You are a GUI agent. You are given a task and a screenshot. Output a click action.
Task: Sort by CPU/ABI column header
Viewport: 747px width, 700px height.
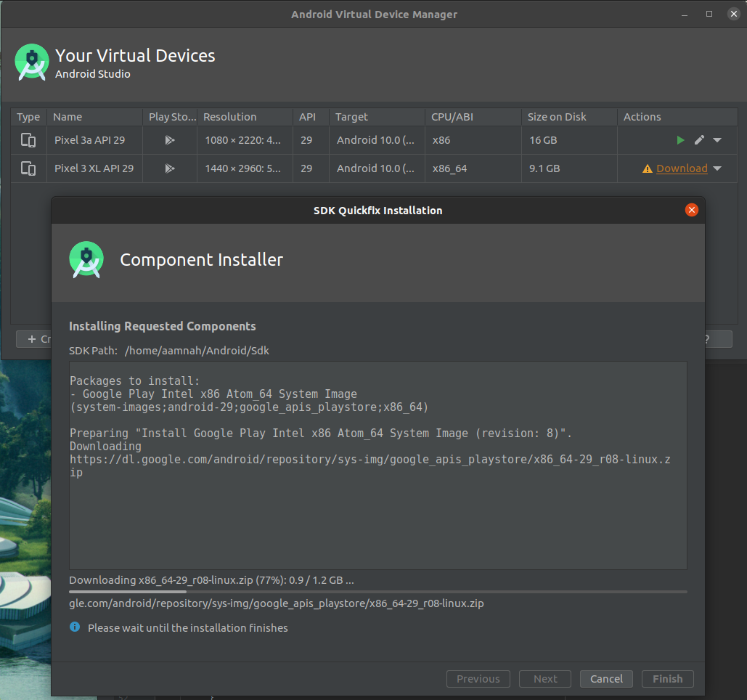click(x=473, y=117)
